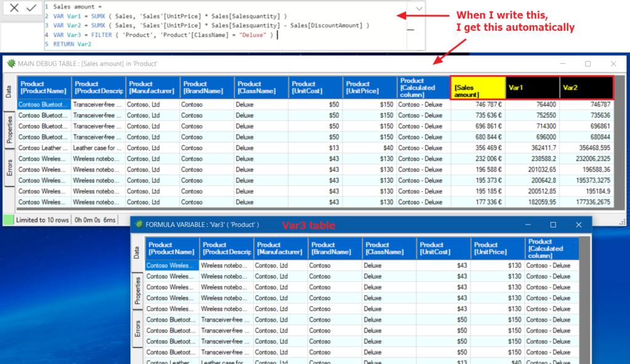Click the 'Sales amount =' first formula line
Viewport: 630px width, 364px height.
coord(78,7)
